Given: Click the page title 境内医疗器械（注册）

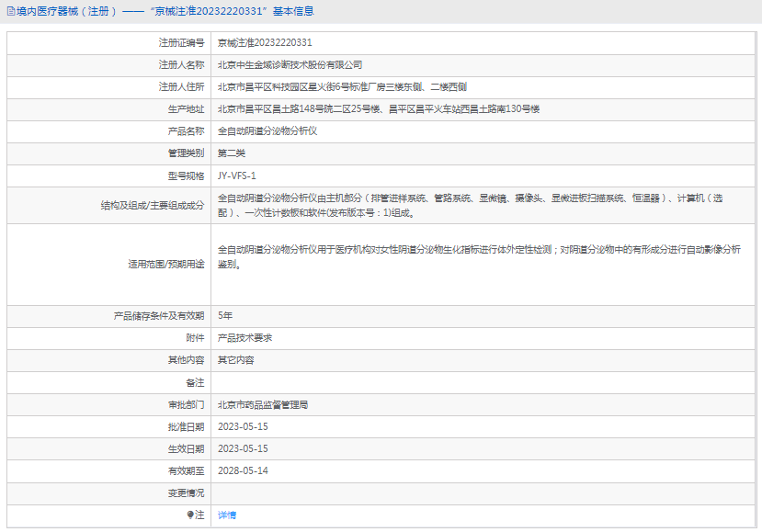Looking at the screenshot, I should coord(66,11).
